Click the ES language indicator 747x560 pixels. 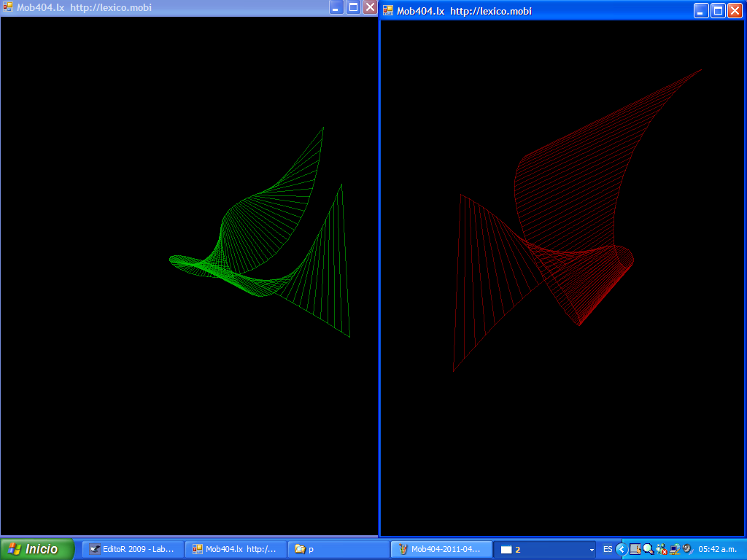(x=608, y=549)
